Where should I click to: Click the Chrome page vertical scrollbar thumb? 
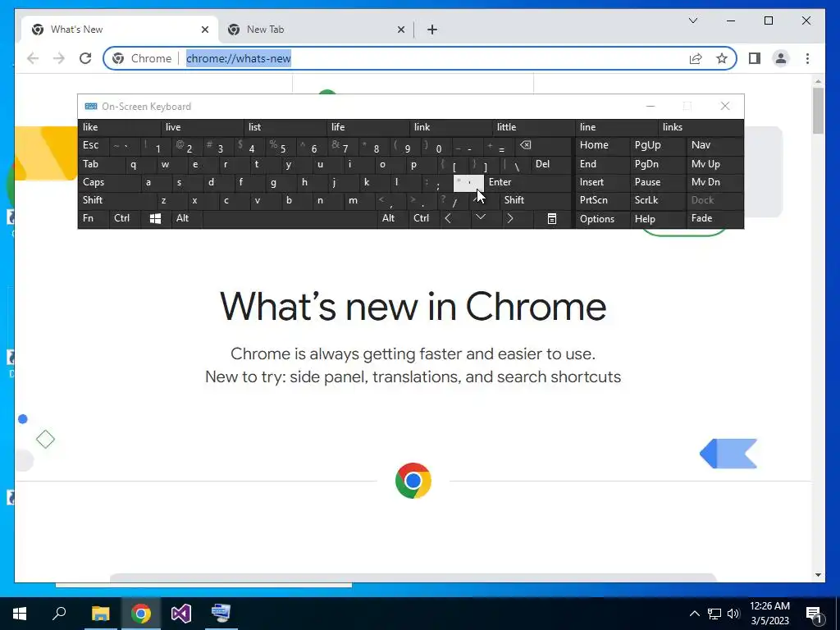click(x=818, y=111)
